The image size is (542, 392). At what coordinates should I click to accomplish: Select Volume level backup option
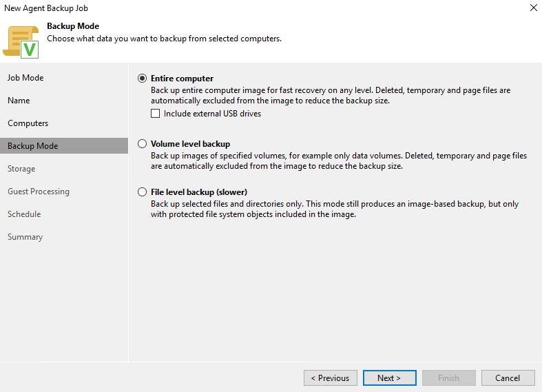(142, 144)
